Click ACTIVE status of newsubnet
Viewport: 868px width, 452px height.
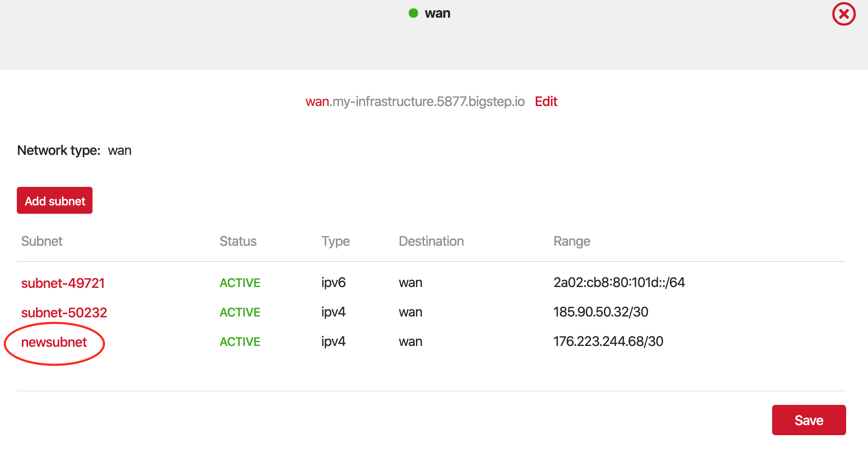pos(240,342)
